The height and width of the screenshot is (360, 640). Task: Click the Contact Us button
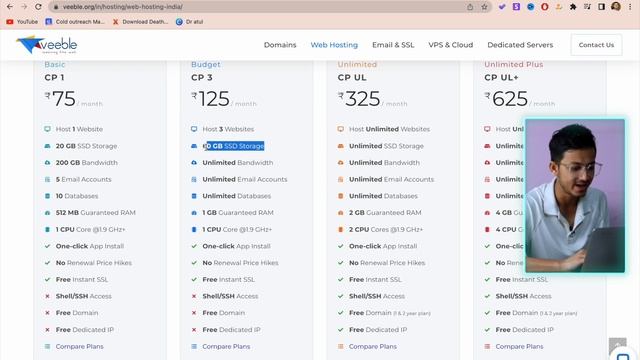[x=596, y=45]
